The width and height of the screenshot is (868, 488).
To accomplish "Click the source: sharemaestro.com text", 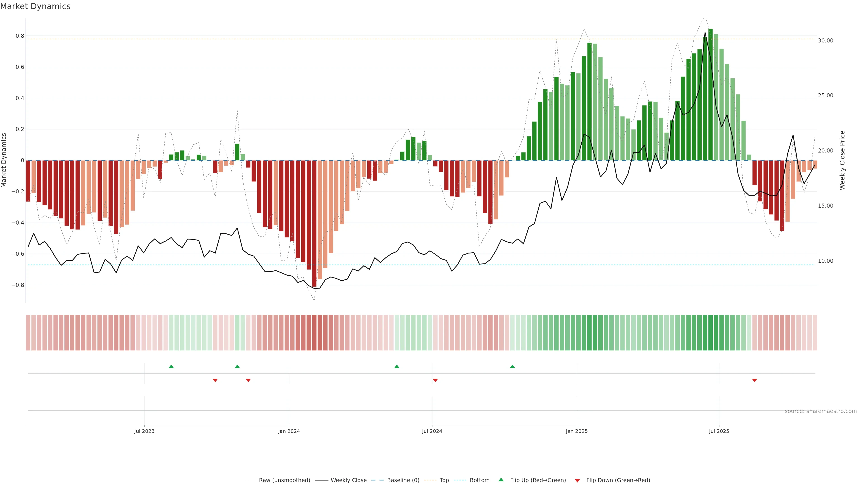I will tap(821, 411).
